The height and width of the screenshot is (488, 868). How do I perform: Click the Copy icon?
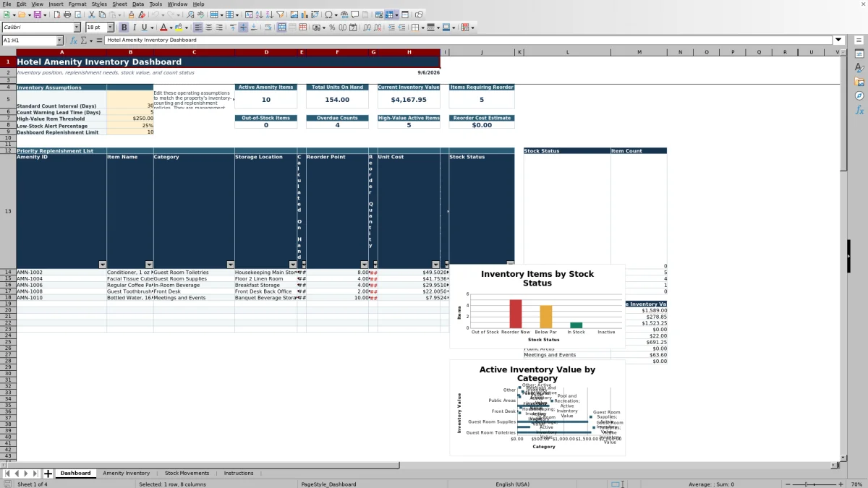click(102, 14)
